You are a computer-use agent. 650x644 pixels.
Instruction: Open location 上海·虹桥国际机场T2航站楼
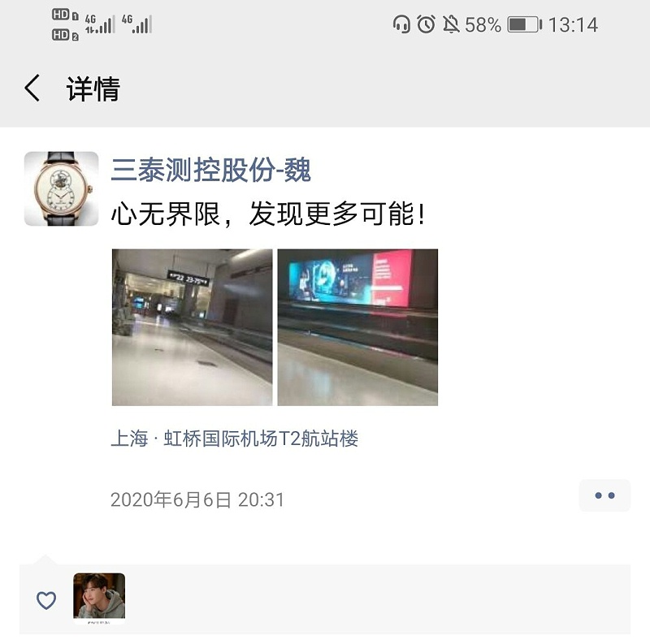point(234,439)
